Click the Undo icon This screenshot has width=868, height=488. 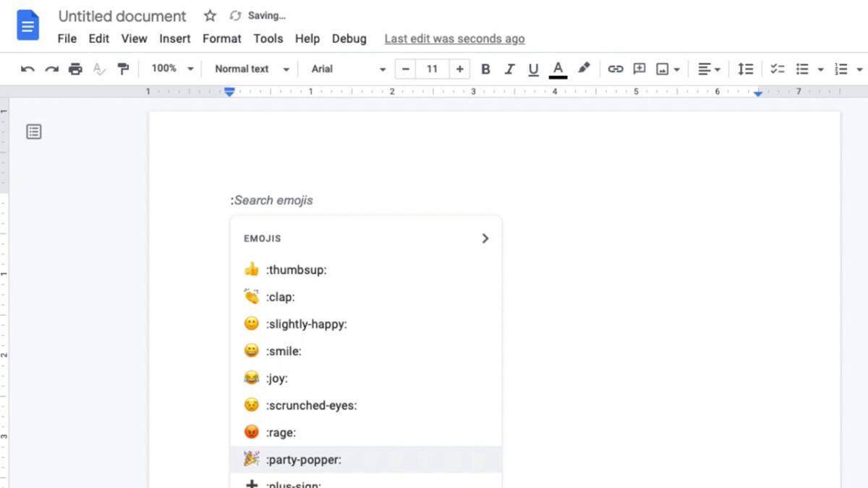pos(27,69)
